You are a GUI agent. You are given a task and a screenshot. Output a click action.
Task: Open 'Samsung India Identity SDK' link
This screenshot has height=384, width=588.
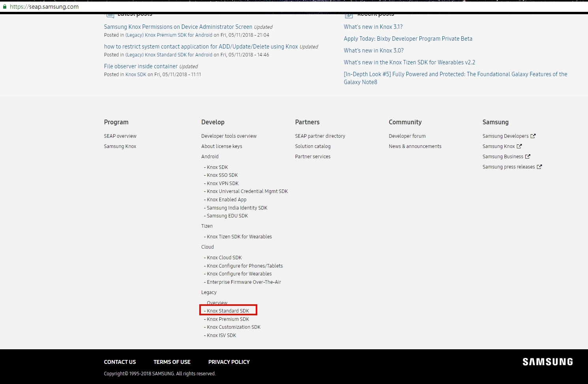237,208
